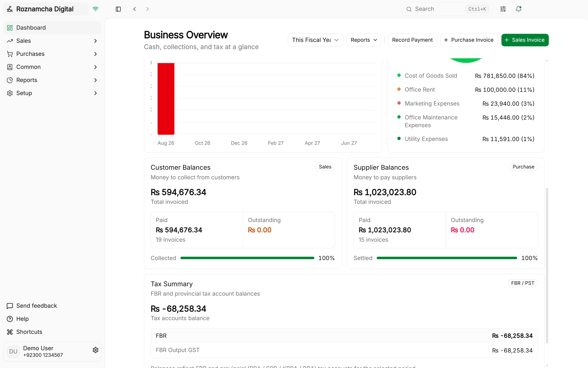The width and height of the screenshot is (588, 368).
Task: Click the Setup gear icon in sidebar
Action: click(x=10, y=93)
